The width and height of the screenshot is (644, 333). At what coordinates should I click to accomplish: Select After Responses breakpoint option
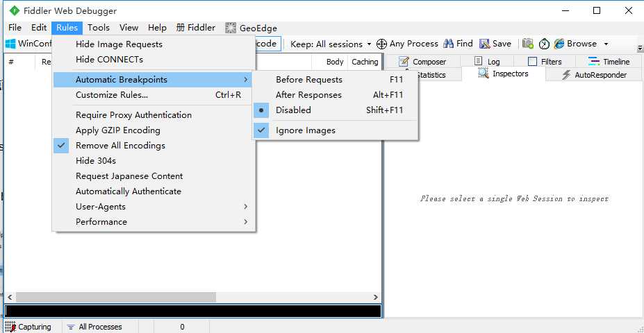(x=336, y=95)
